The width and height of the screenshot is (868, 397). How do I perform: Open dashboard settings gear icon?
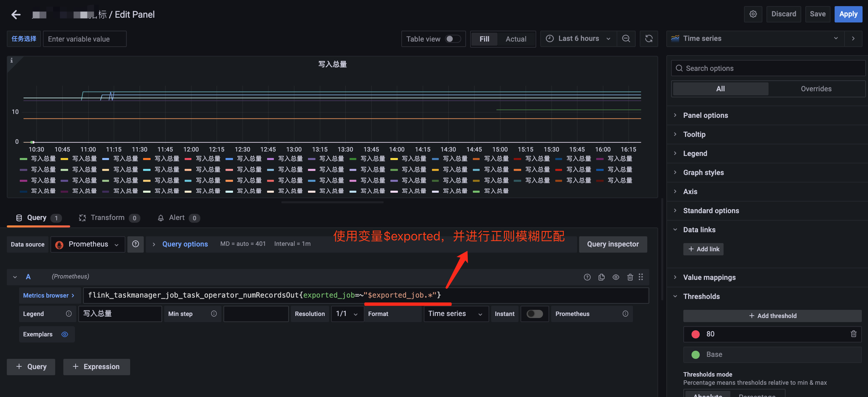[x=753, y=14]
